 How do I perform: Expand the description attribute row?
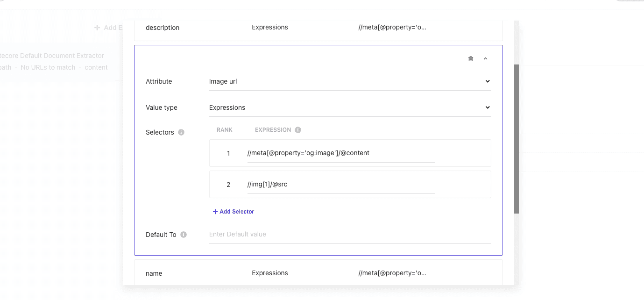pyautogui.click(x=318, y=28)
